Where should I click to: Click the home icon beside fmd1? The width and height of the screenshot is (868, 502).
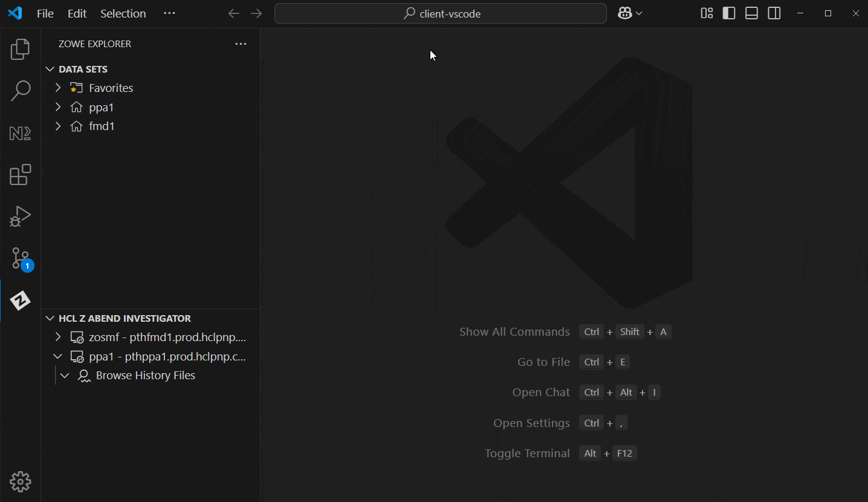point(76,126)
